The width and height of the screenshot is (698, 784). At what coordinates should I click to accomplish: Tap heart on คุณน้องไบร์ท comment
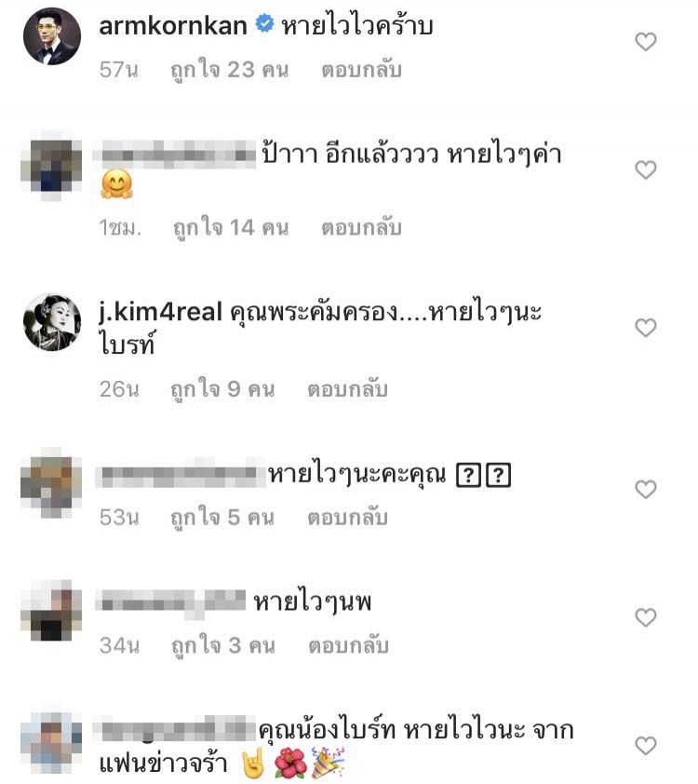point(646,746)
